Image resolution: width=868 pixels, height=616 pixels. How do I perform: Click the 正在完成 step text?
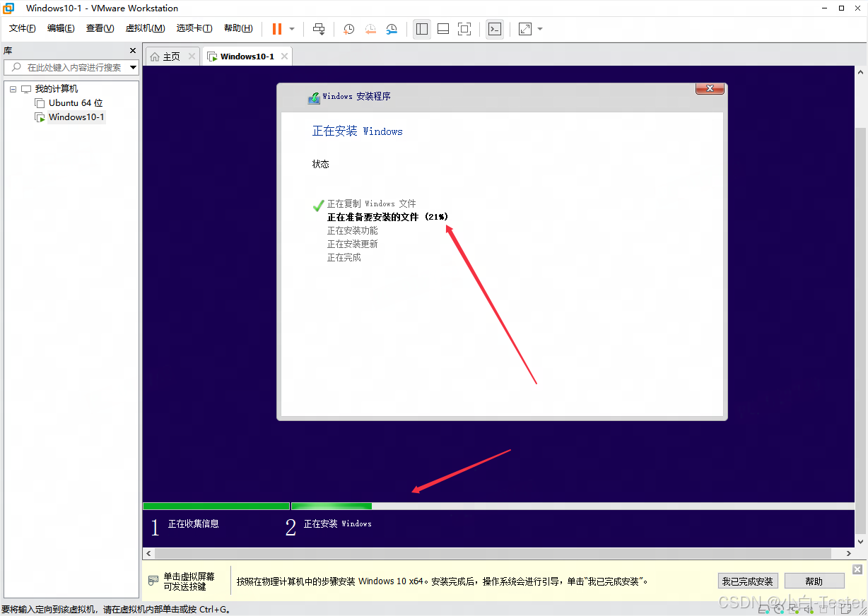(344, 257)
